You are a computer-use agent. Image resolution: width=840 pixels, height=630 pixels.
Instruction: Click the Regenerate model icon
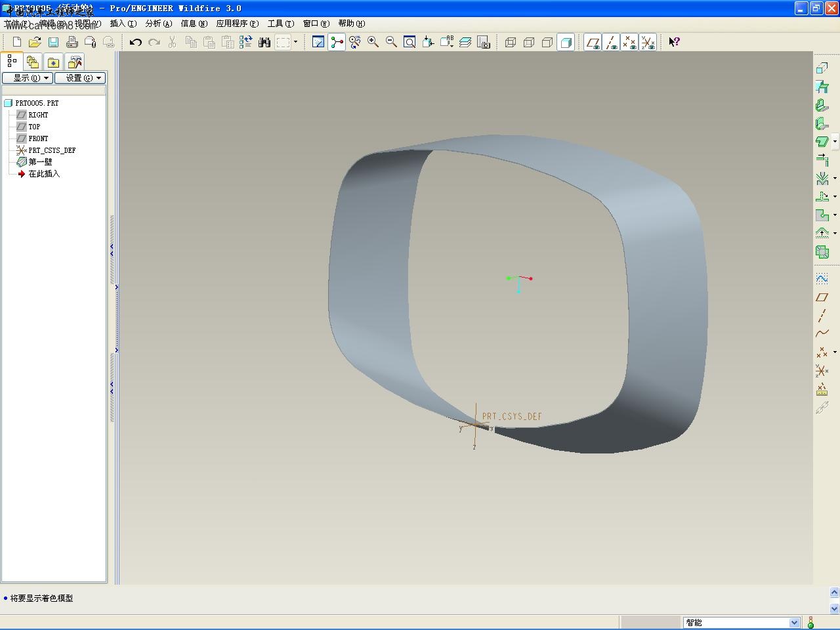246,42
